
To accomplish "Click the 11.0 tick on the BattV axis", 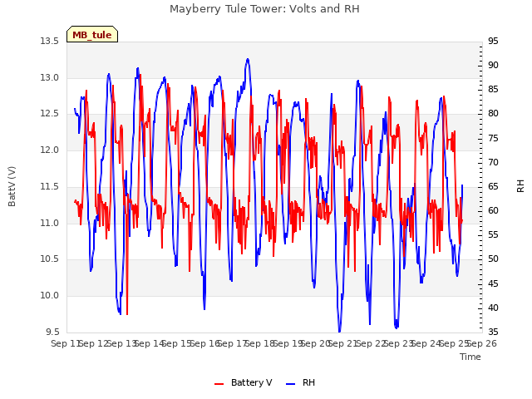I will click(50, 223).
